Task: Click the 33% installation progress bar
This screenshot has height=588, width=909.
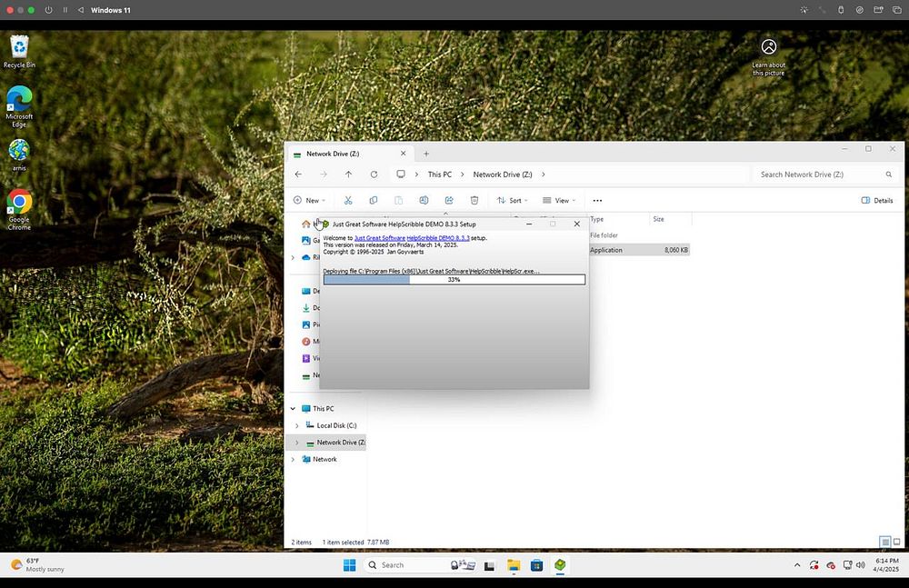Action: (454, 280)
